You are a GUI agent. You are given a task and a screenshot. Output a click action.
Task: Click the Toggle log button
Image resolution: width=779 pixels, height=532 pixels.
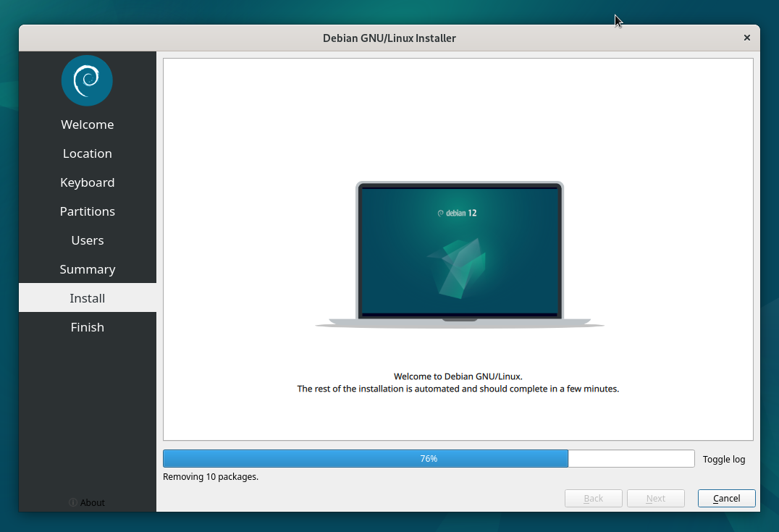click(x=724, y=459)
